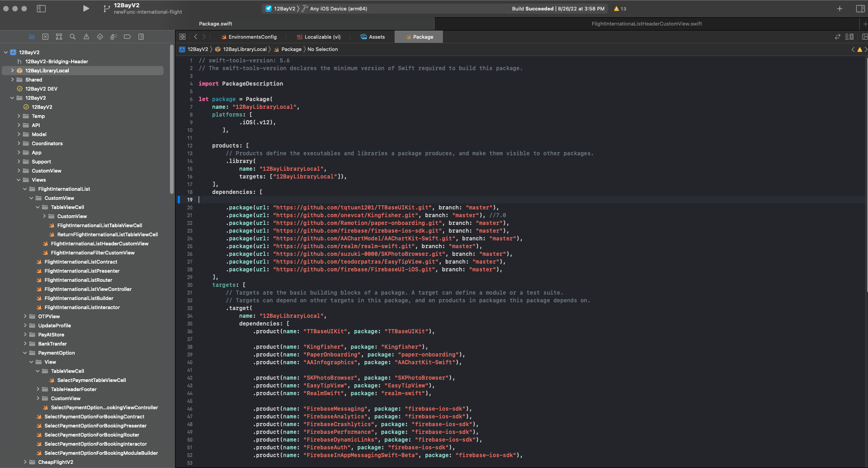
Task: Click the Build Succeeded status text
Action: [x=533, y=9]
